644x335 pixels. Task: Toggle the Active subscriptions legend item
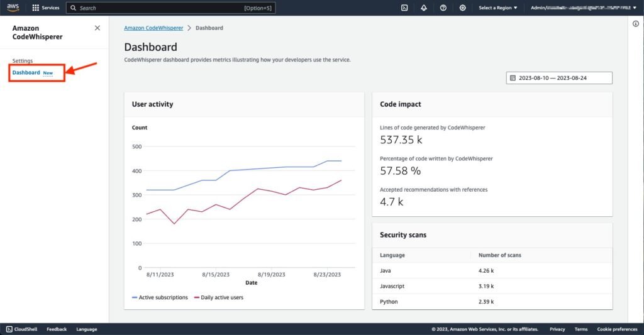pyautogui.click(x=160, y=297)
